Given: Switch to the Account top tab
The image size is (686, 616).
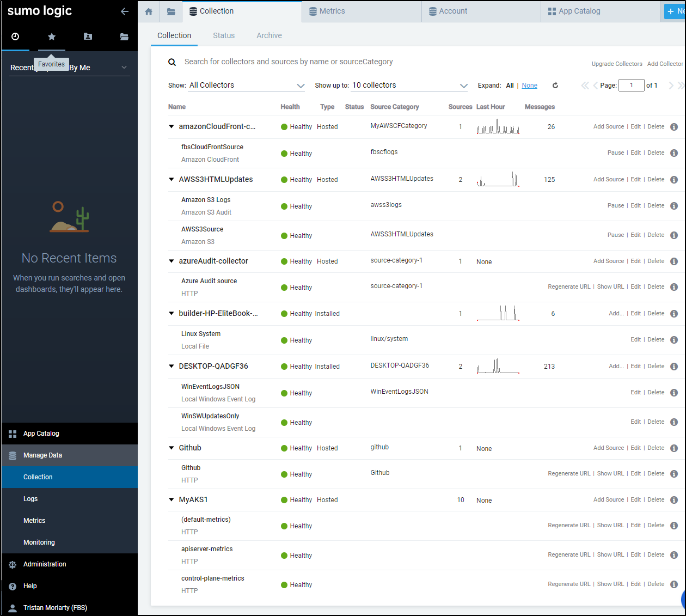Looking at the screenshot, I should (x=481, y=11).
